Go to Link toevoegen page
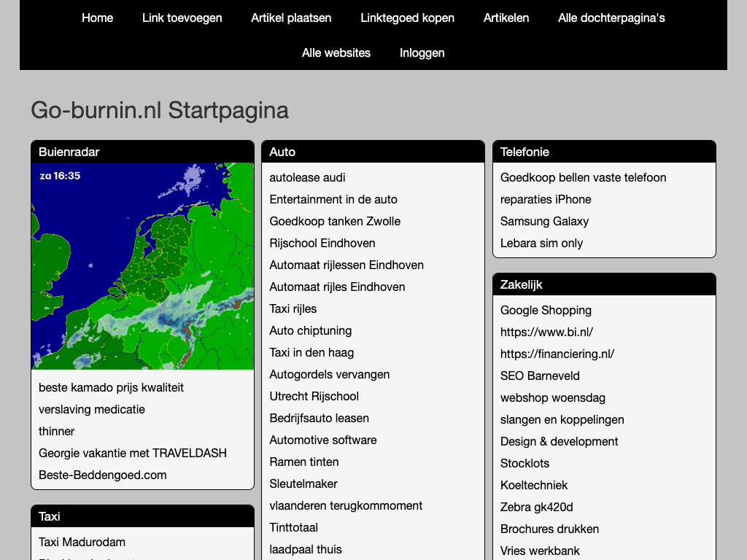Image resolution: width=747 pixels, height=560 pixels. pos(182,17)
